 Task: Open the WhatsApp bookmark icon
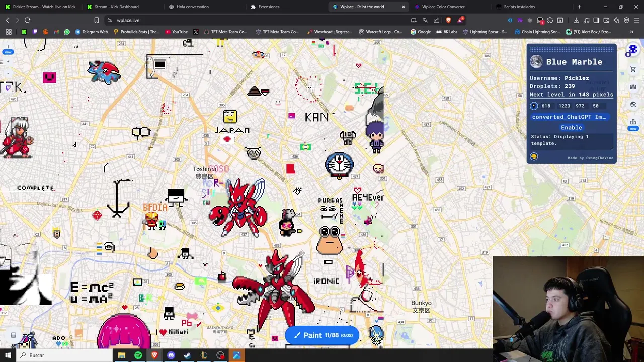pos(67,32)
